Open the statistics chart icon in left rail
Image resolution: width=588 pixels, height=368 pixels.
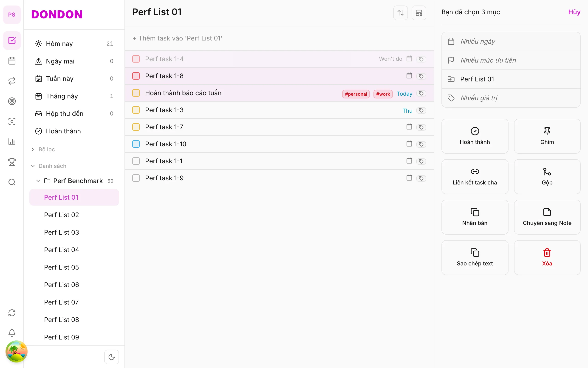tap(12, 142)
